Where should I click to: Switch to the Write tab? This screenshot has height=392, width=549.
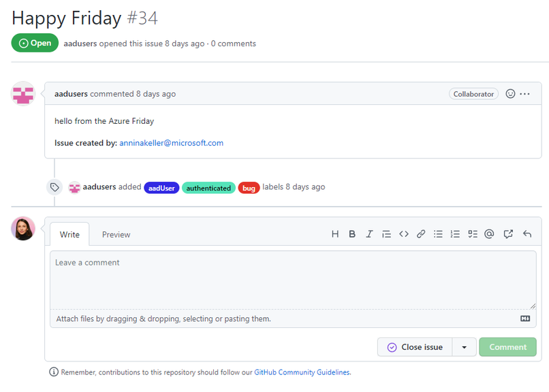click(69, 234)
